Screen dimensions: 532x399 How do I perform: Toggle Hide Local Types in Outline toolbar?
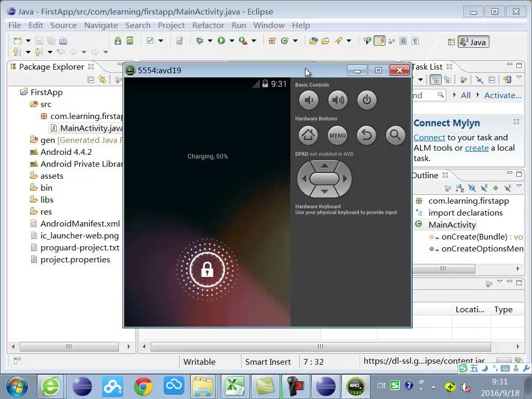508,188
